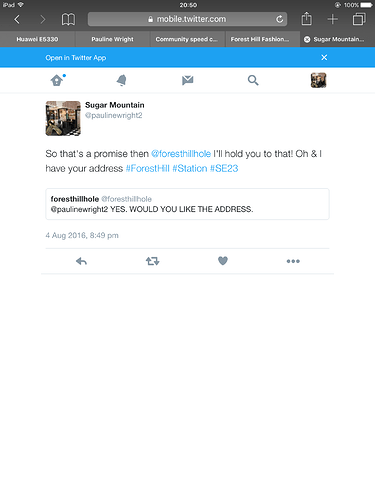Reply to the Sugar Mountain tweet
This screenshot has height=500, width=375.
pyautogui.click(x=81, y=261)
